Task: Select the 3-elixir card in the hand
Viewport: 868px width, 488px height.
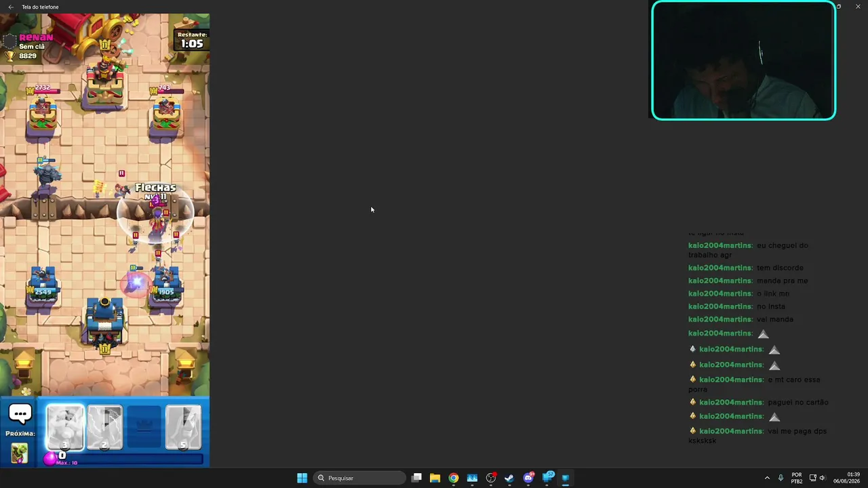Action: 65,428
